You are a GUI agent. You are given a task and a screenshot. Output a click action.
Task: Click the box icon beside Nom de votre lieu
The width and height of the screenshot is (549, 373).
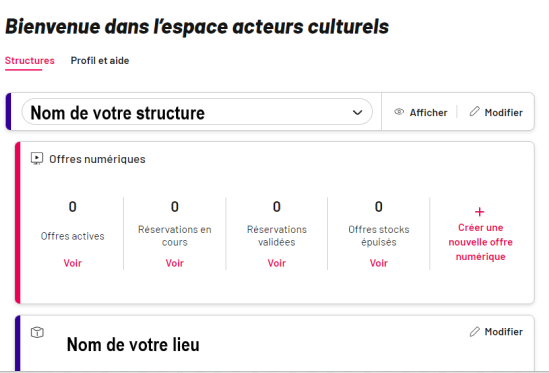click(x=37, y=332)
